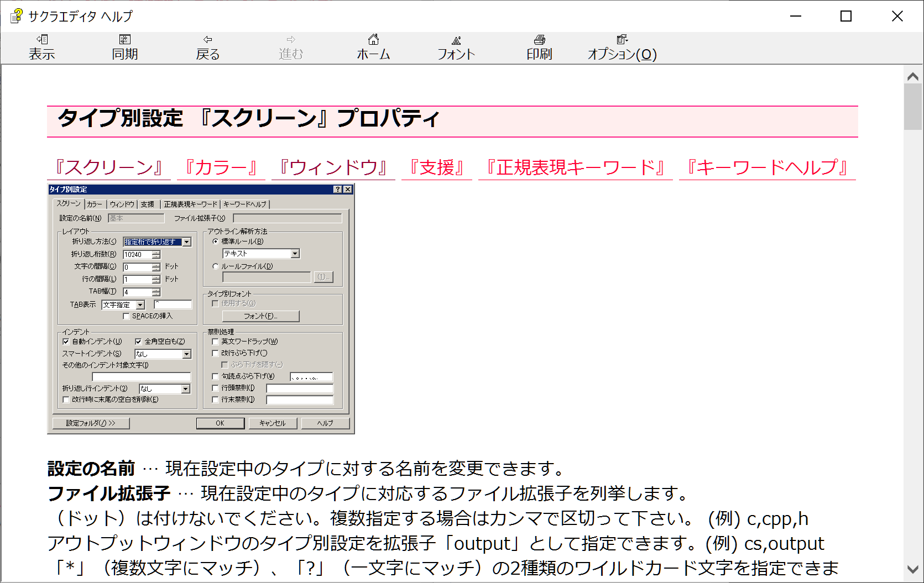Enable the 行末禁則 checkbox
This screenshot has height=583, width=924.
(x=215, y=400)
